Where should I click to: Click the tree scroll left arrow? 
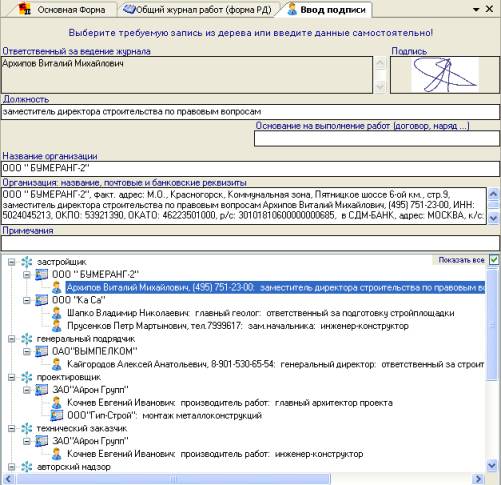tap(8, 479)
